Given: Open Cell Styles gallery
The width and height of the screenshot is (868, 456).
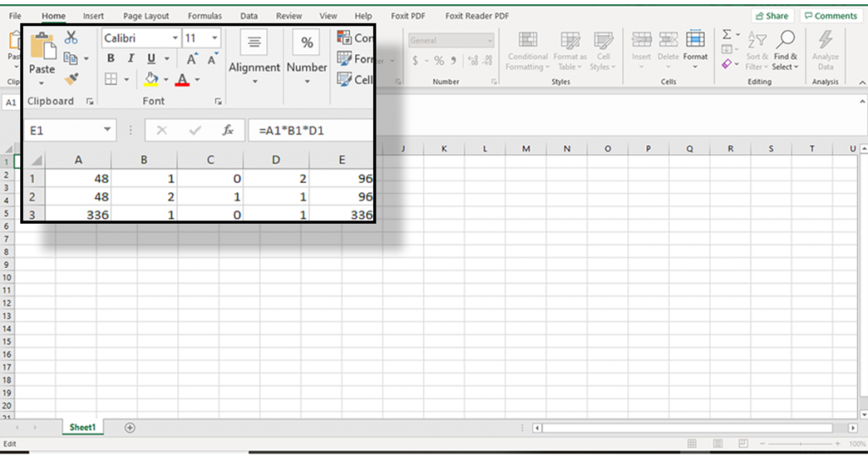Looking at the screenshot, I should pyautogui.click(x=603, y=52).
